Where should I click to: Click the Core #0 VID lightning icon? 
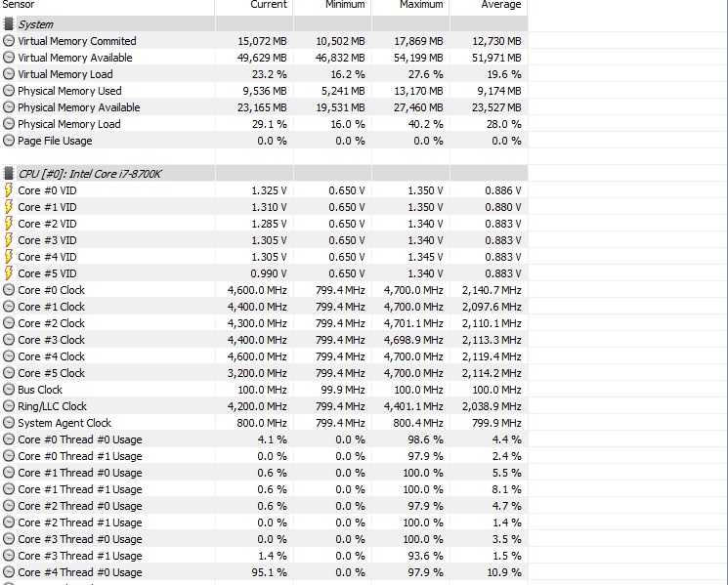click(x=9, y=190)
